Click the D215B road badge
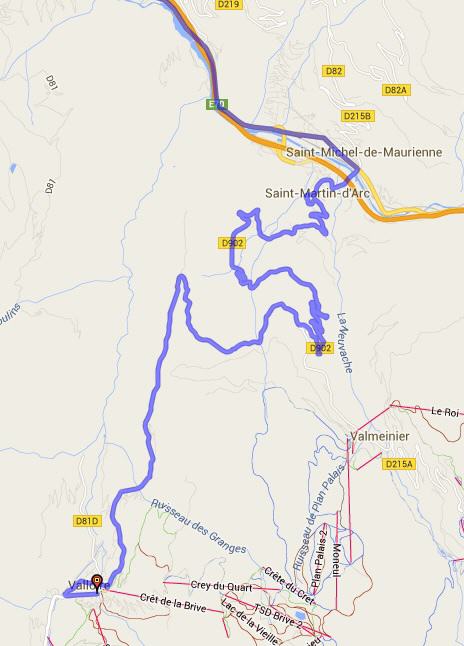 (x=358, y=116)
